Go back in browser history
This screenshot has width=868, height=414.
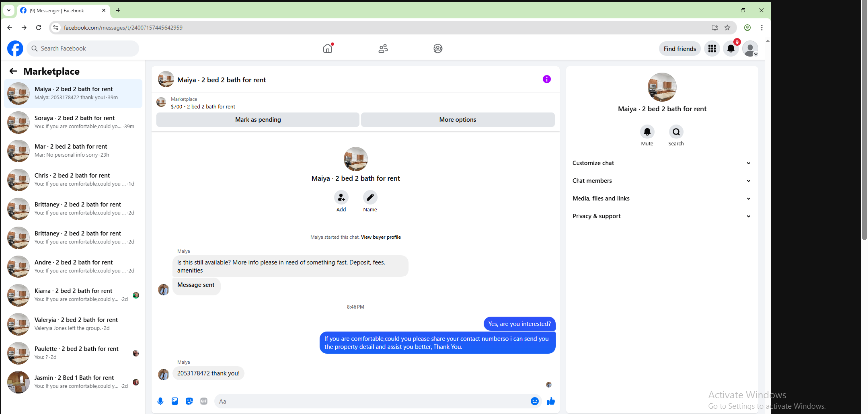click(10, 28)
